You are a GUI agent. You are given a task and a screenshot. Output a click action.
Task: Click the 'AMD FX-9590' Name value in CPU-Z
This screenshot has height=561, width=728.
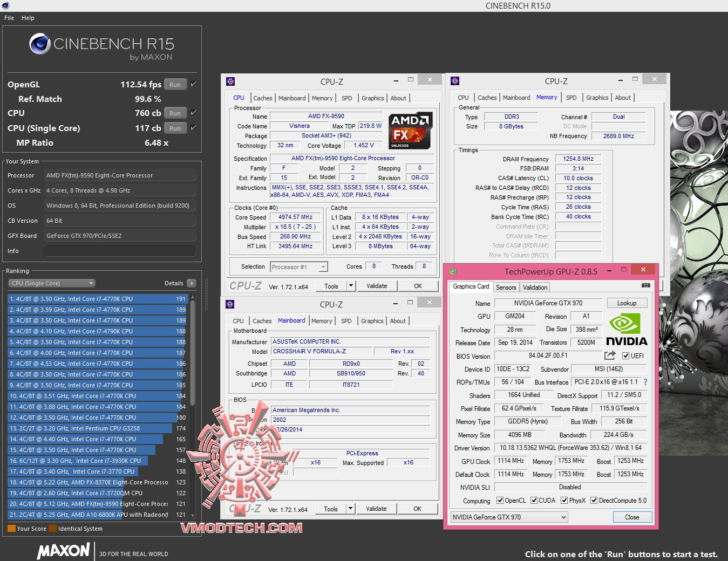pyautogui.click(x=326, y=116)
